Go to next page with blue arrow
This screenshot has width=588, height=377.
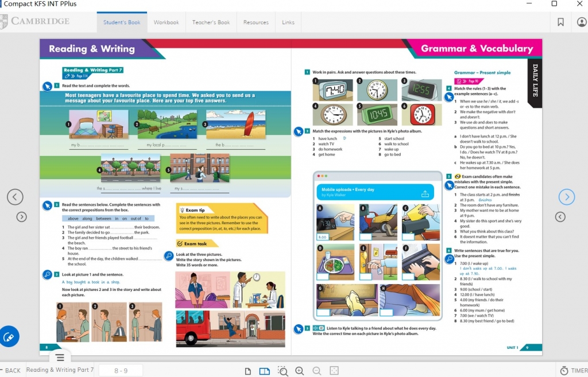tap(566, 197)
